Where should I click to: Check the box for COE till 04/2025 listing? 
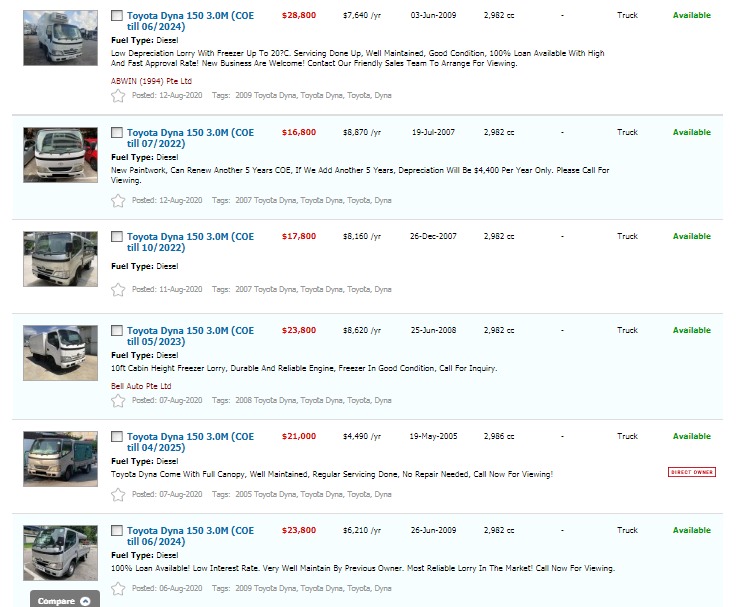[117, 437]
